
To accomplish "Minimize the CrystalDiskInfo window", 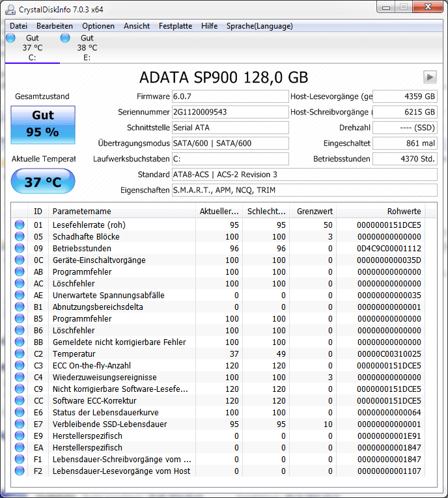I will [x=386, y=7].
